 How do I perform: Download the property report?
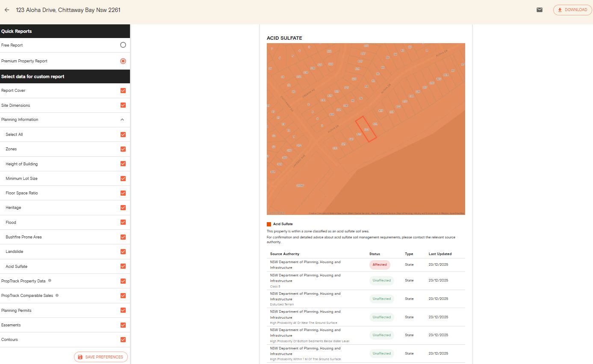[572, 10]
